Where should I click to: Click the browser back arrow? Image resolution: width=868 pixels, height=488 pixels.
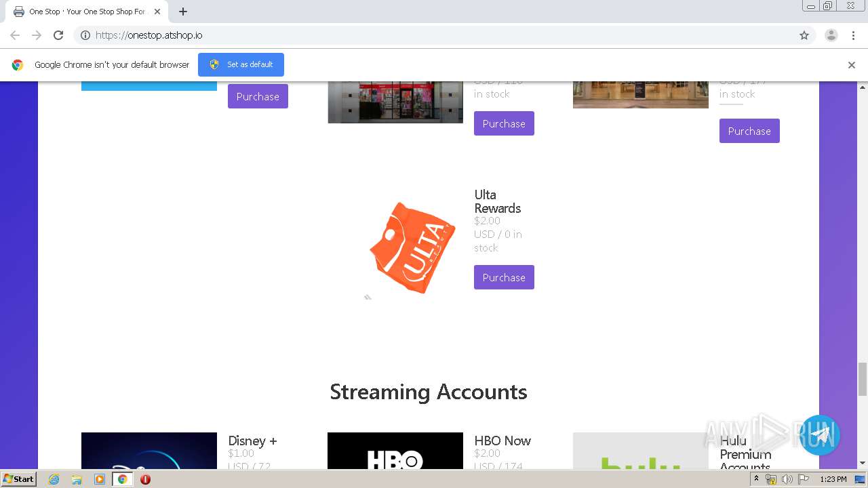point(15,35)
